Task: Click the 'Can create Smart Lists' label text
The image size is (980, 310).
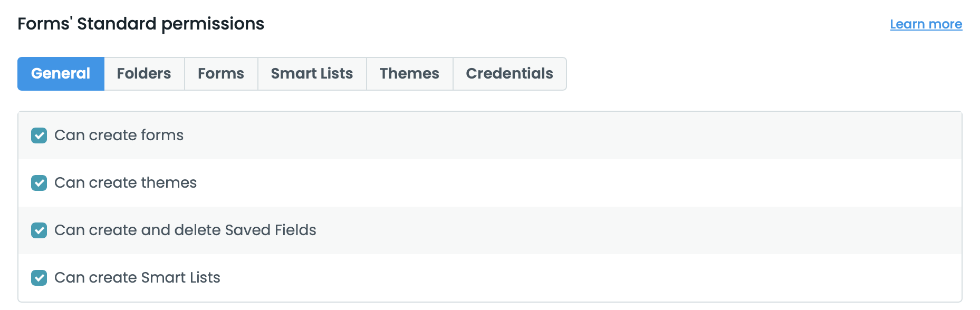Action: click(137, 278)
